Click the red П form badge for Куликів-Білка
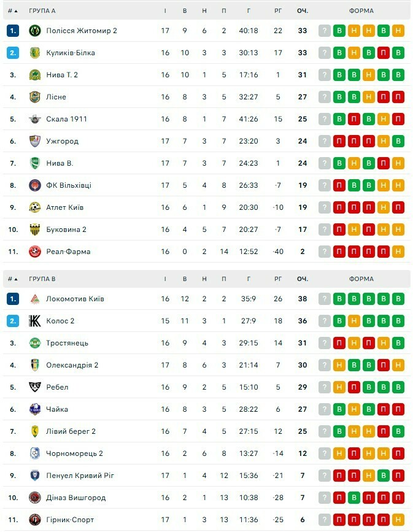Screen dimensions: 413x532 coord(384,53)
